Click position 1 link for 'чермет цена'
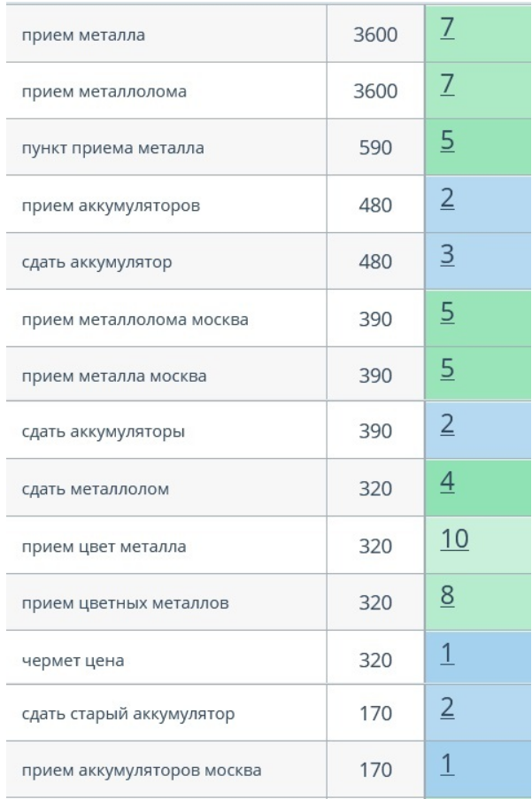The image size is (532, 799). click(448, 657)
